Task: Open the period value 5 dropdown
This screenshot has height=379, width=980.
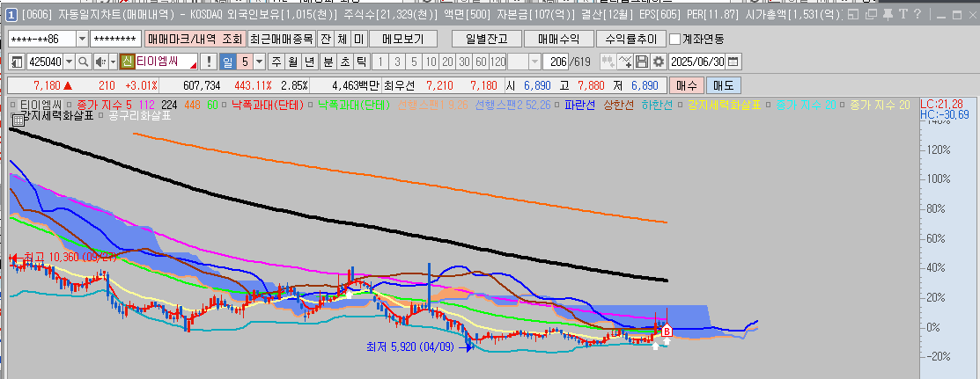Action: coord(259,62)
